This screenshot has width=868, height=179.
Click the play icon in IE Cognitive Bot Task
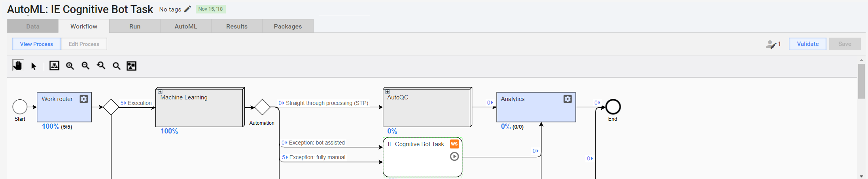point(454,156)
